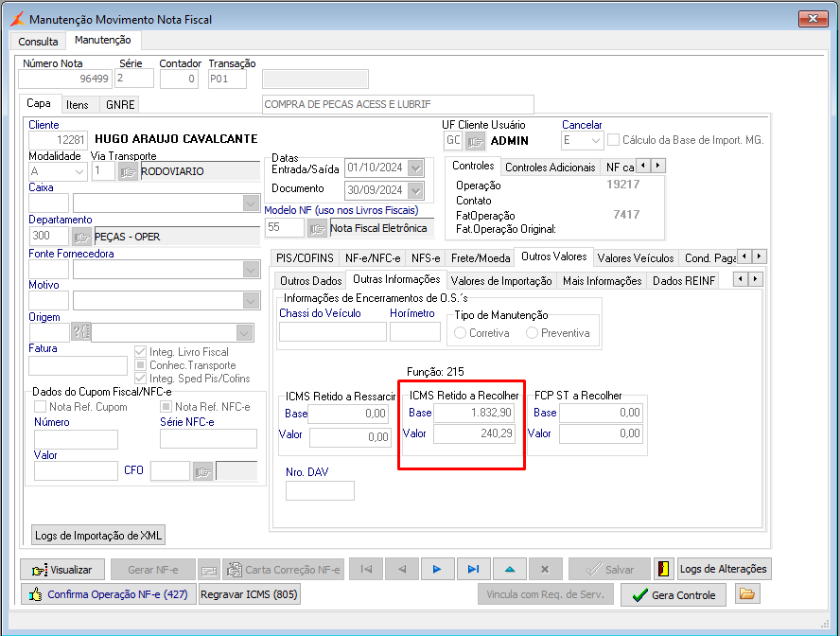Click the Nro. DAV input field
Screen dimensions: 840x636
320,490
